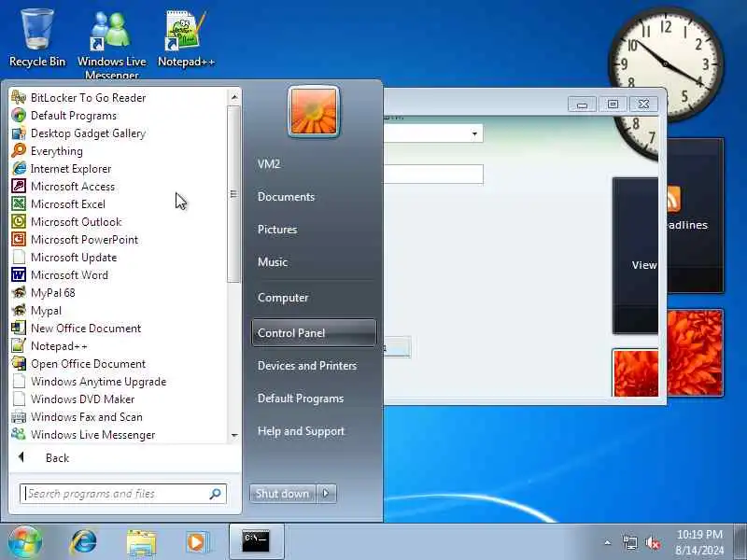Open MyPal 68 browser icon
Viewport: 747px width, 560px height.
(19, 292)
